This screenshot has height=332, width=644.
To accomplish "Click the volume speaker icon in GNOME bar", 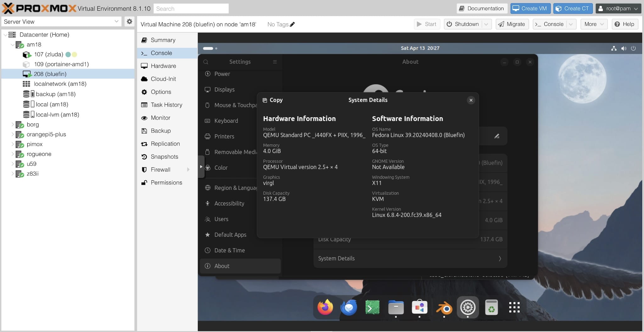I will click(x=624, y=48).
